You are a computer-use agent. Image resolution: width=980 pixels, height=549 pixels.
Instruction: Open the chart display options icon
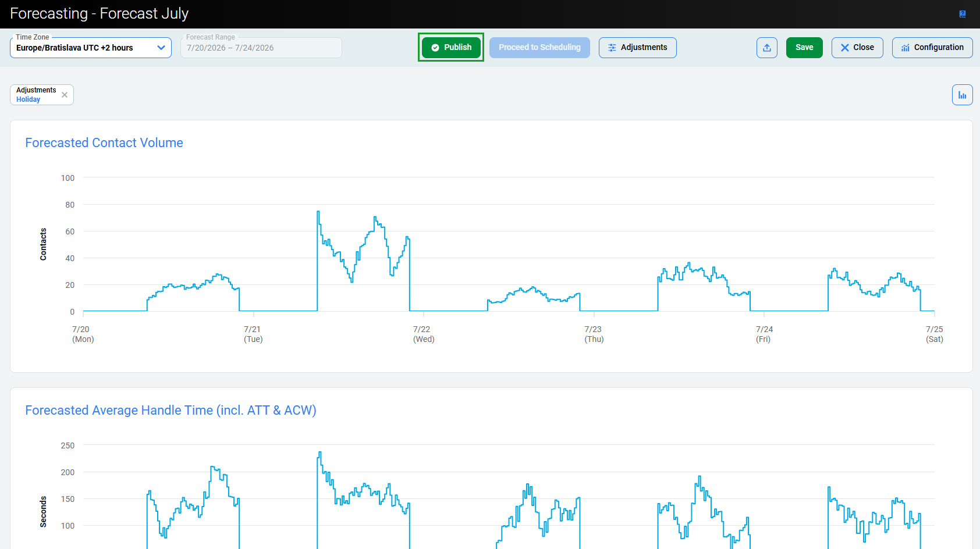coord(963,95)
